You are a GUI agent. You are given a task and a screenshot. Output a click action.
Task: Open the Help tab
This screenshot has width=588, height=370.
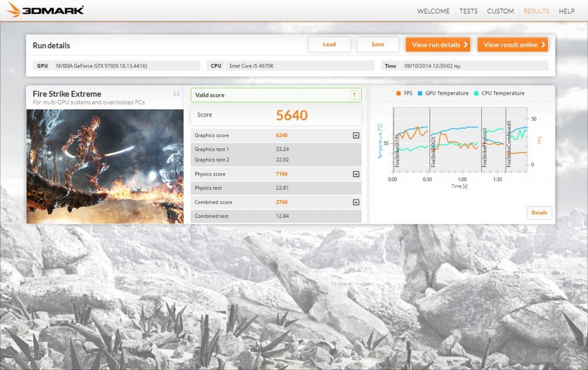(x=566, y=11)
